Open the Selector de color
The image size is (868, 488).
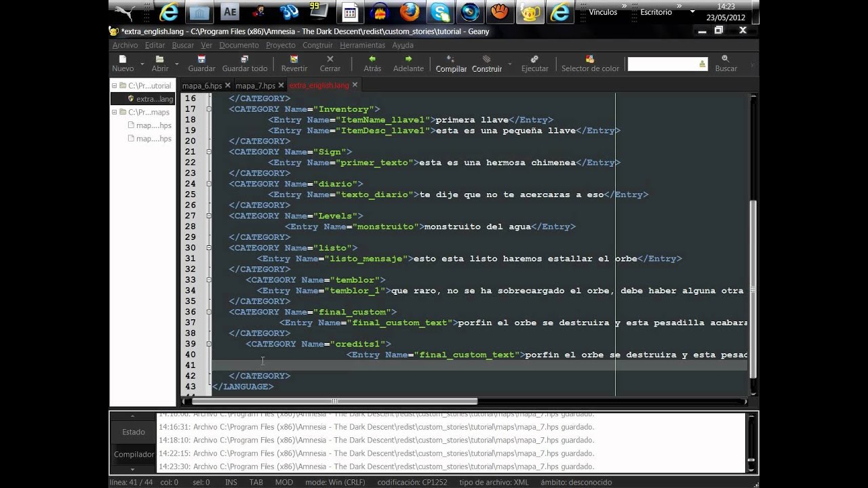point(590,64)
